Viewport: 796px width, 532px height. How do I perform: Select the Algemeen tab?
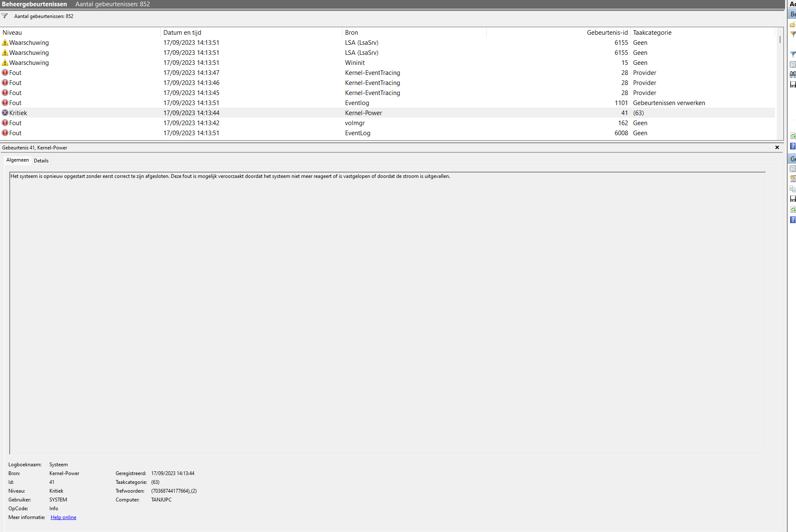pyautogui.click(x=18, y=160)
